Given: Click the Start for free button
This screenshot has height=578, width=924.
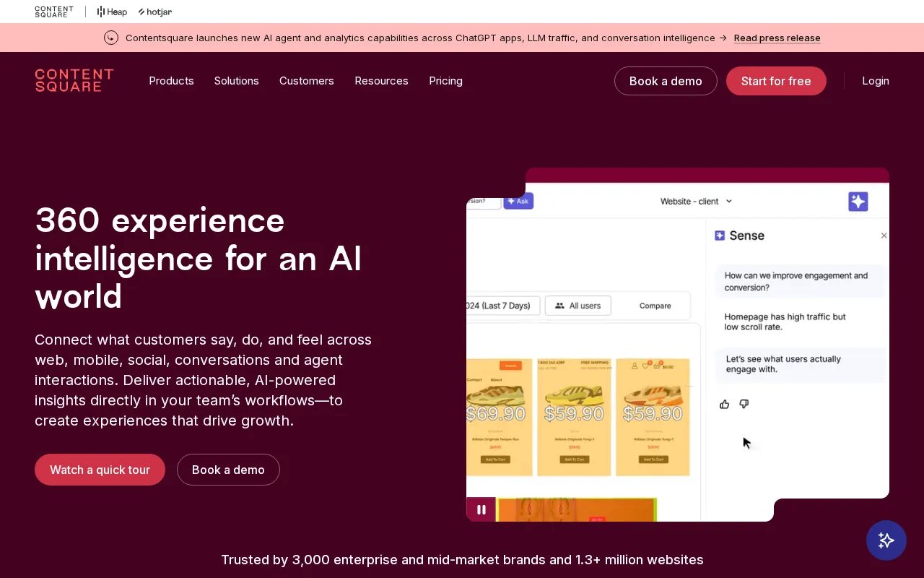Looking at the screenshot, I should (x=776, y=81).
